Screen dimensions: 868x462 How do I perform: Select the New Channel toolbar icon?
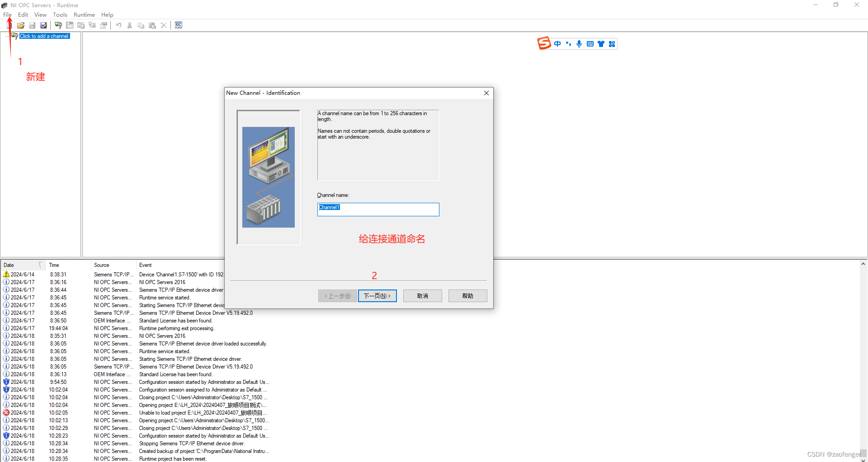[58, 25]
